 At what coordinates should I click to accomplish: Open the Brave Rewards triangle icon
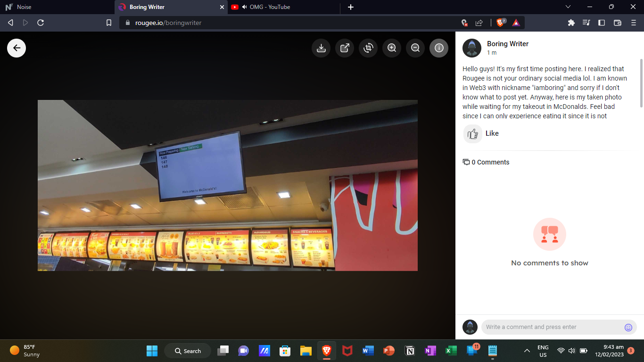[516, 23]
